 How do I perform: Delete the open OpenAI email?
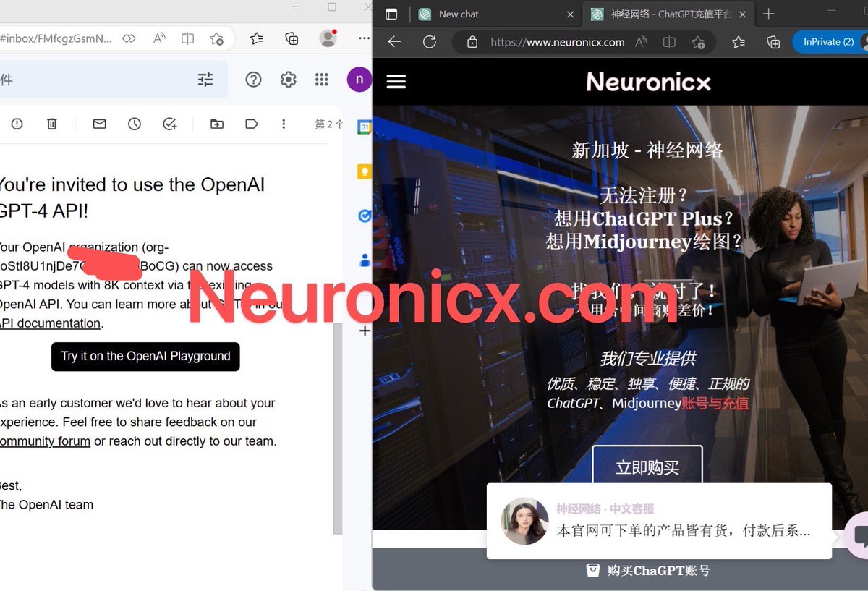click(51, 123)
